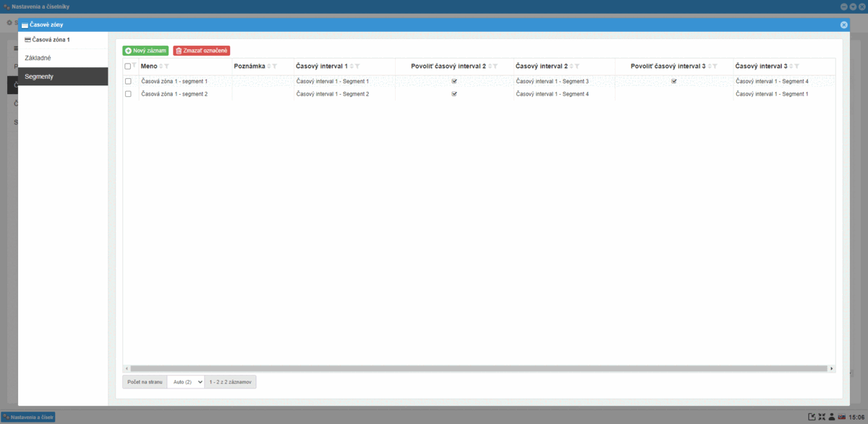The height and width of the screenshot is (424, 868).
Task: Open the Počet na stranu Auto (2) dropdown
Action: pos(186,382)
